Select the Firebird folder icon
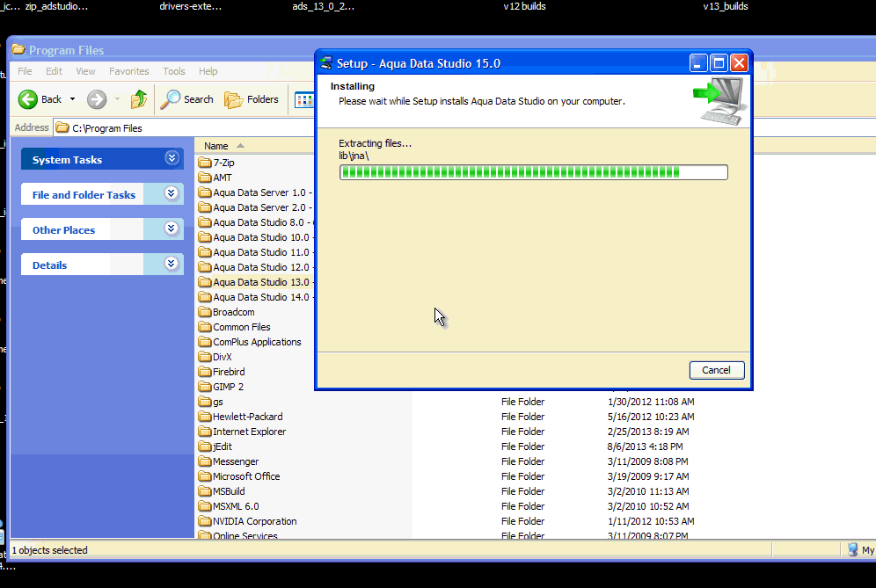The height and width of the screenshot is (588, 876). pos(205,372)
